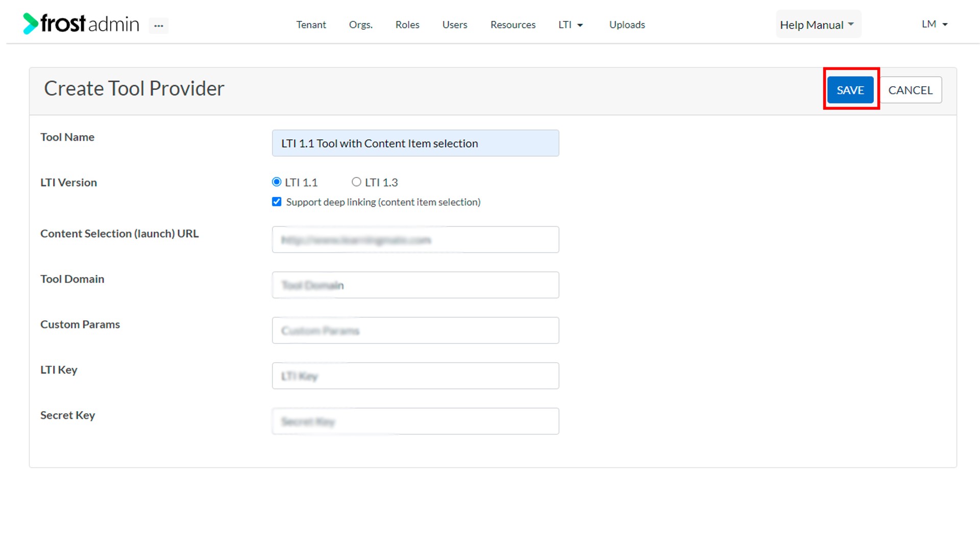Focus the LTI Key input field
This screenshot has height=551, width=980.
[x=415, y=376]
